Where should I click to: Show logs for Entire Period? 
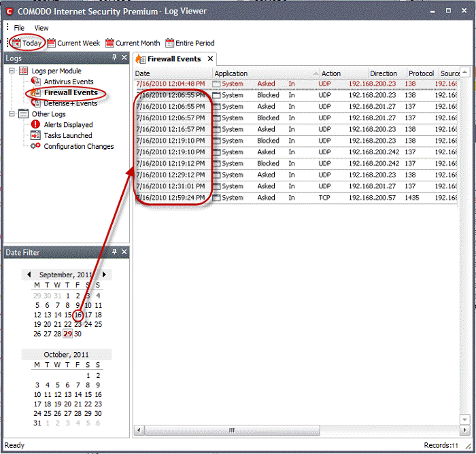190,43
